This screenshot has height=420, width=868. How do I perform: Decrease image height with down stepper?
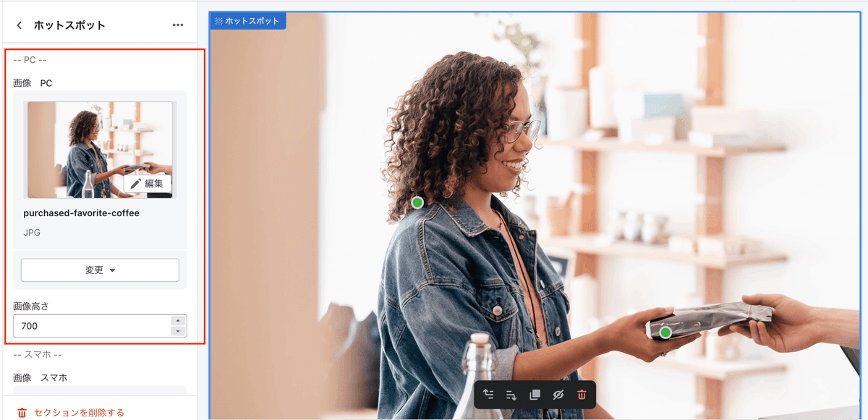click(178, 331)
